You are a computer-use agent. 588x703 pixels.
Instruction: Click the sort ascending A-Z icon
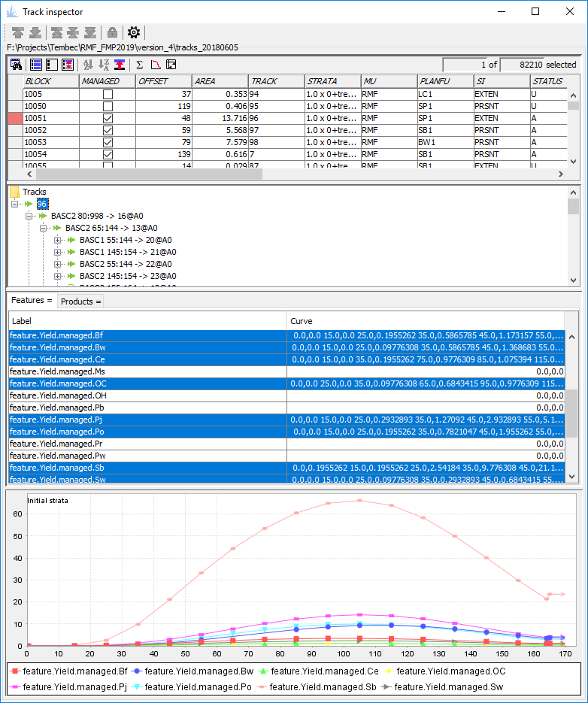click(x=88, y=65)
